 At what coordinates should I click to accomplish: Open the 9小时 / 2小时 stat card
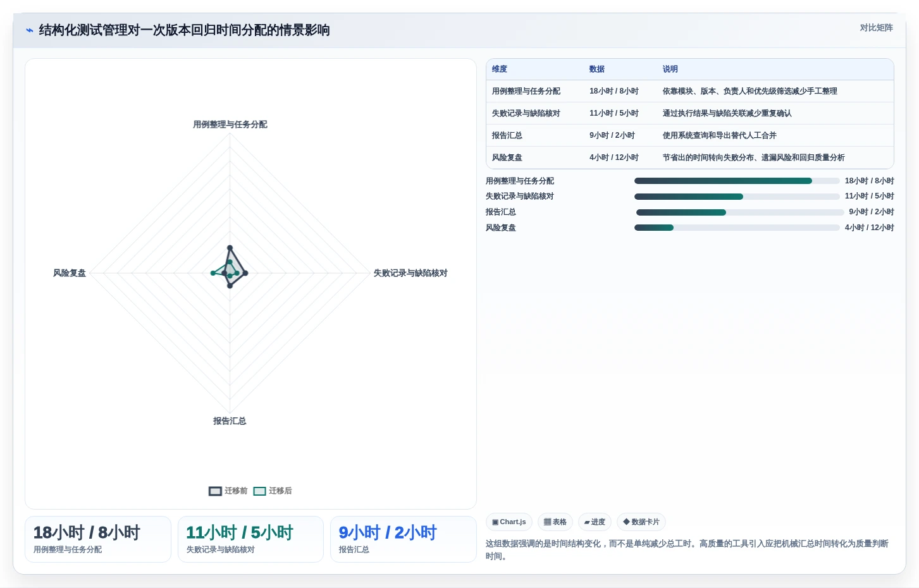click(x=404, y=539)
